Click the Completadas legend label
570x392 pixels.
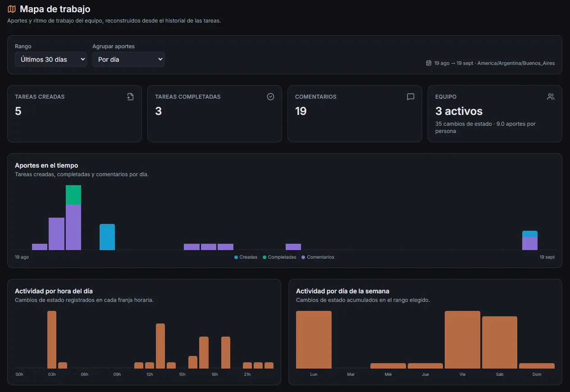282,257
